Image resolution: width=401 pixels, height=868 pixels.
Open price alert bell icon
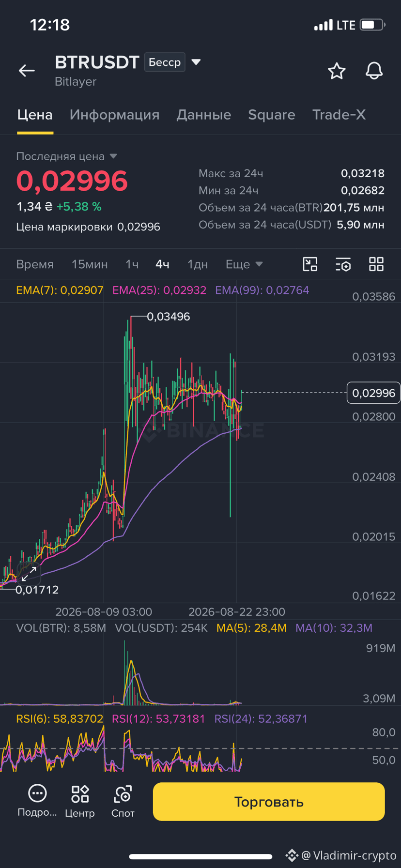coord(374,71)
